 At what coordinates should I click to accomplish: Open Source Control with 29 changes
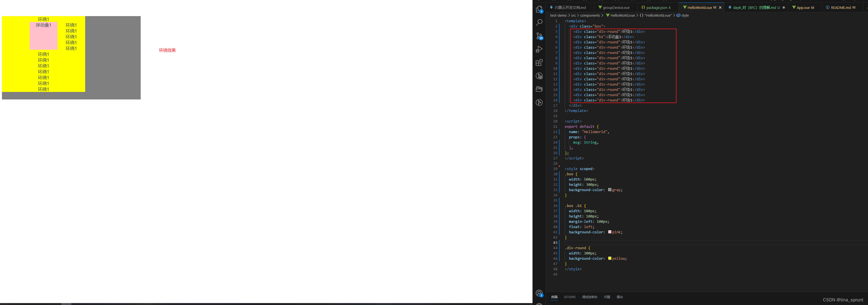click(539, 36)
